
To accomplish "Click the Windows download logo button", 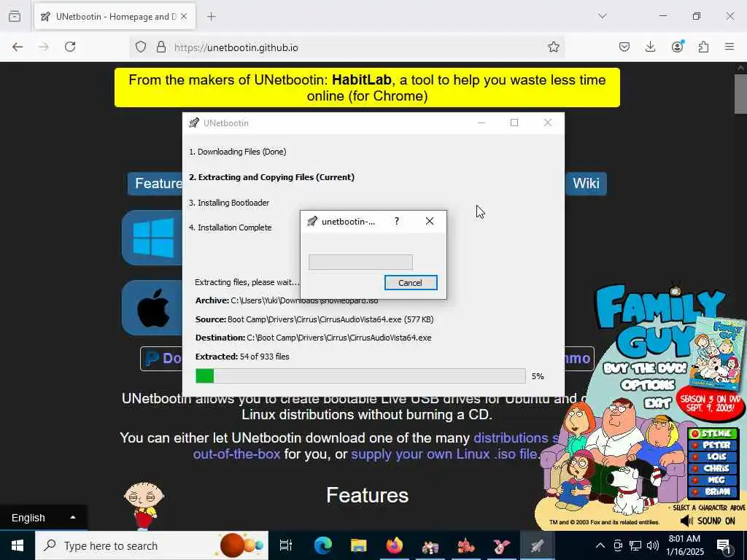I will click(x=152, y=238).
